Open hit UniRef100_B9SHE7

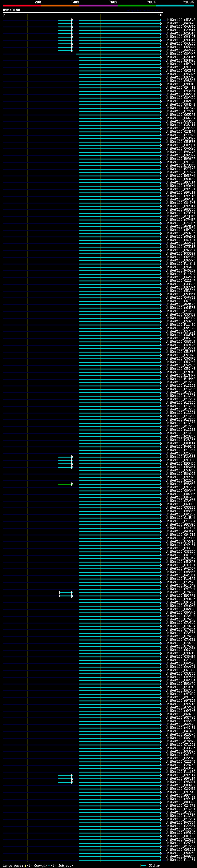pos(180,484)
